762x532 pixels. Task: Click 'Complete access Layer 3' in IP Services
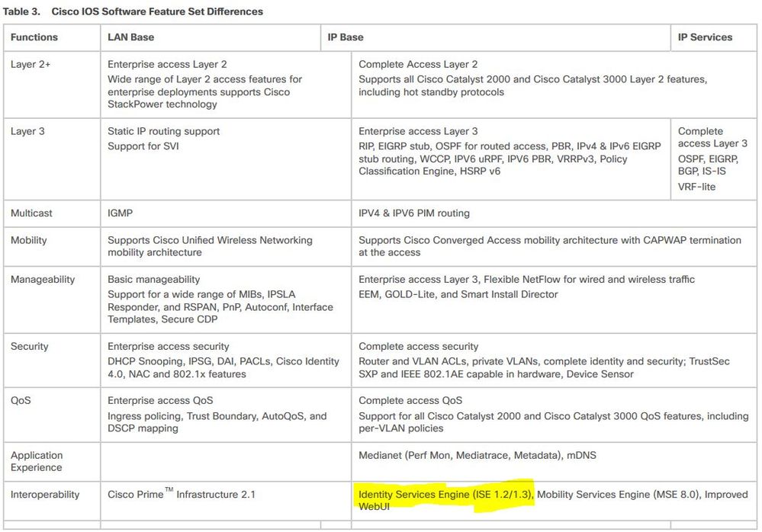tap(712, 137)
